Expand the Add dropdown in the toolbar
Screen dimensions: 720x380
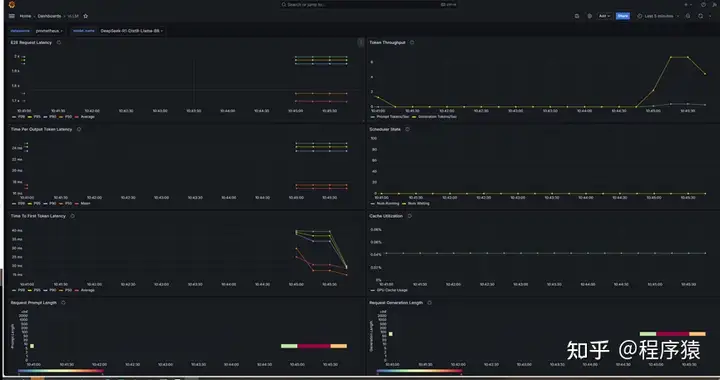pos(604,16)
